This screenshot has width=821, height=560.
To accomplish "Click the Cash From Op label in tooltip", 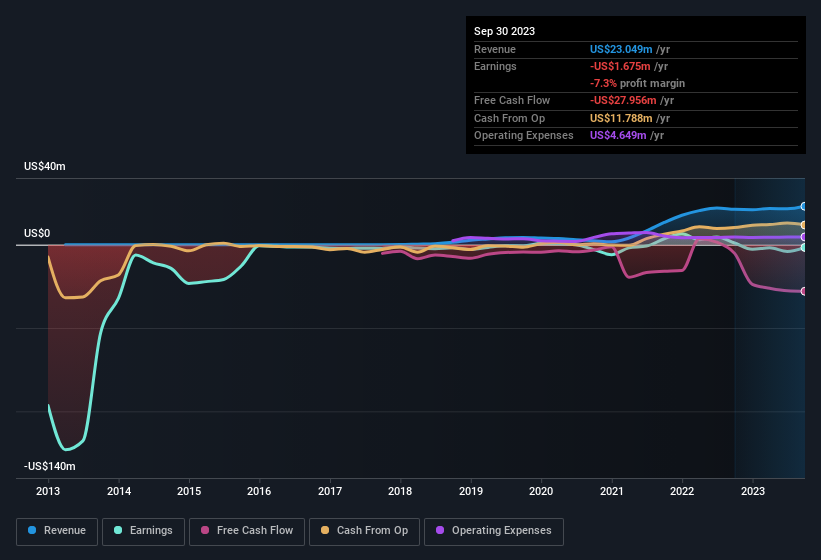I will tap(509, 118).
